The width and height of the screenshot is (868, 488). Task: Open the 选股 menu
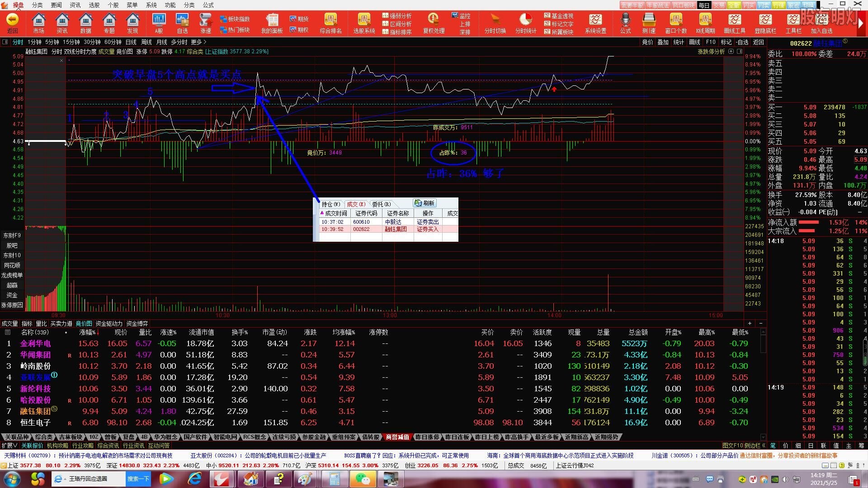click(94, 5)
